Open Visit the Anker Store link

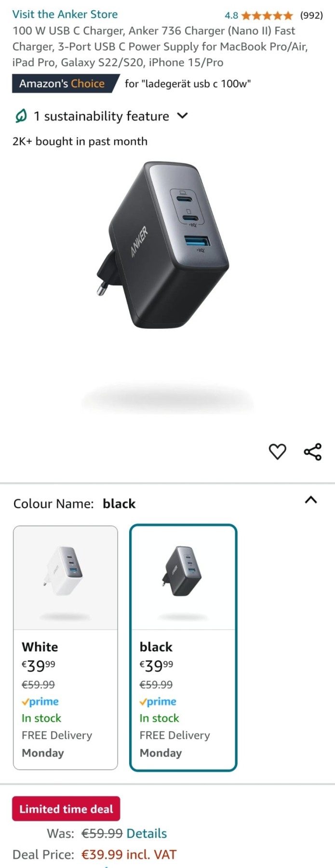point(65,14)
